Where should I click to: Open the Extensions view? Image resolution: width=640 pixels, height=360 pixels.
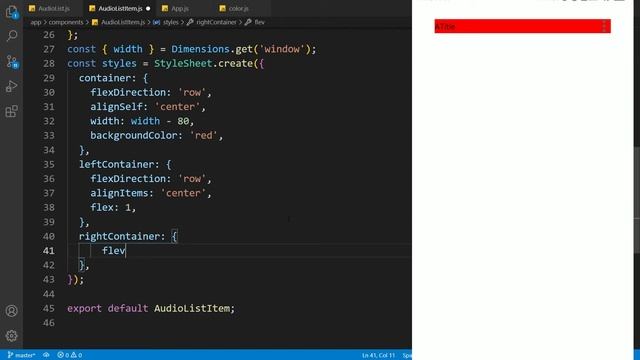pos(11,111)
